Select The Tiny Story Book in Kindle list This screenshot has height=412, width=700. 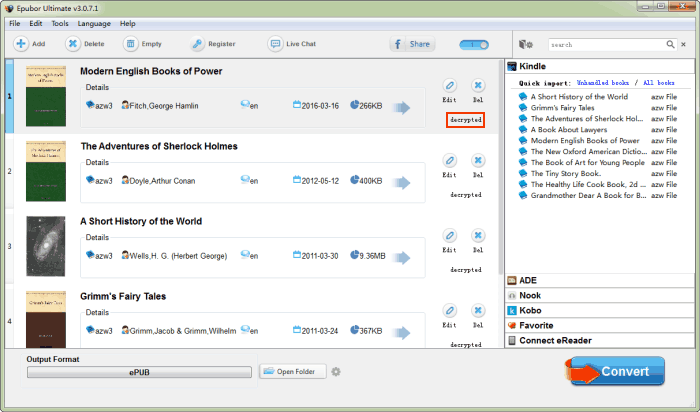(x=598, y=174)
